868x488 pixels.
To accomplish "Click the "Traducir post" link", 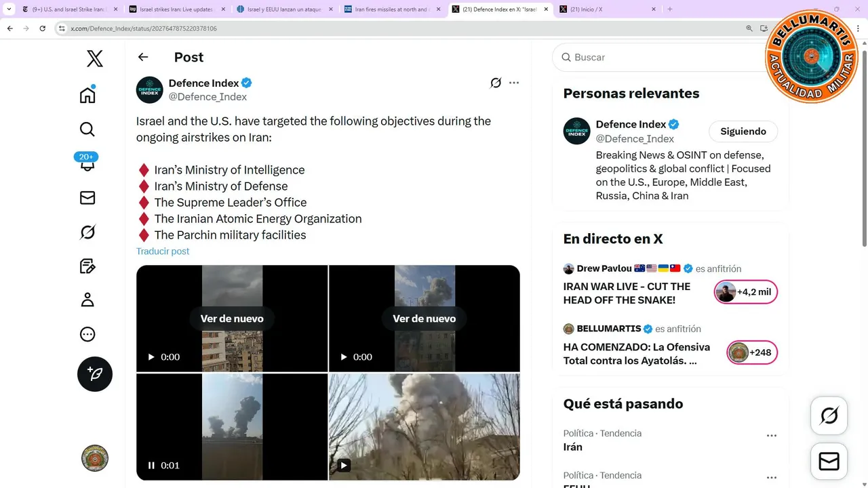I will [163, 251].
